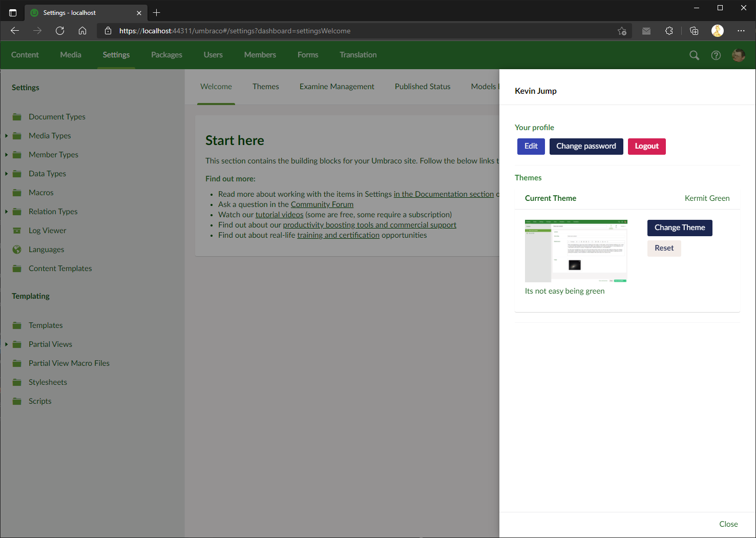
Task: Click the Document Types folder icon
Action: click(x=17, y=117)
